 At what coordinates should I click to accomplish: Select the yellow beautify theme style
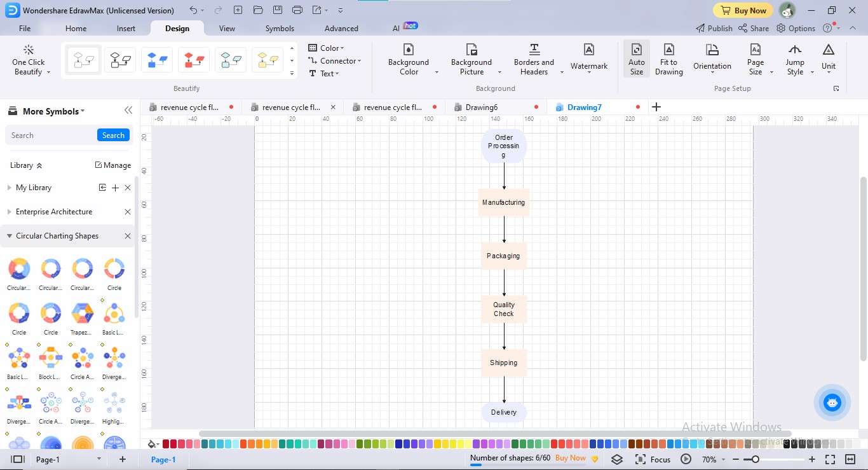(x=268, y=60)
